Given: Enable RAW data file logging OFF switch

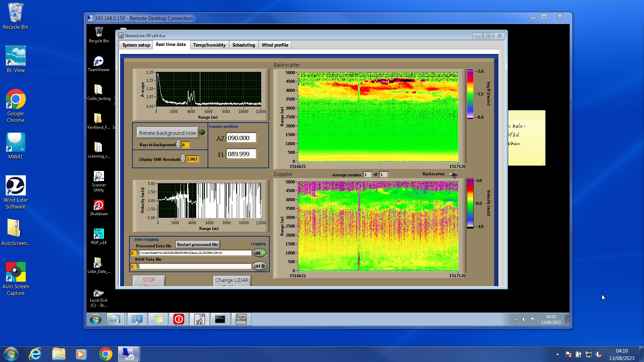Looking at the screenshot, I should (x=260, y=266).
